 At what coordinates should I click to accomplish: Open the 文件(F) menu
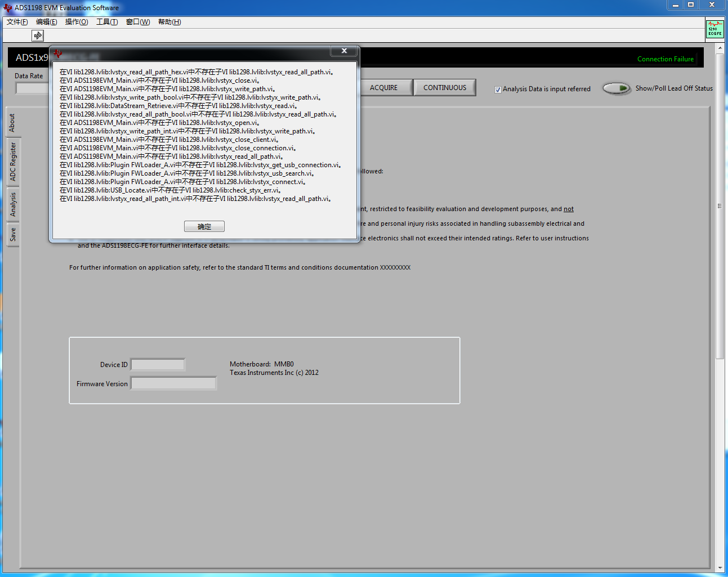click(17, 22)
